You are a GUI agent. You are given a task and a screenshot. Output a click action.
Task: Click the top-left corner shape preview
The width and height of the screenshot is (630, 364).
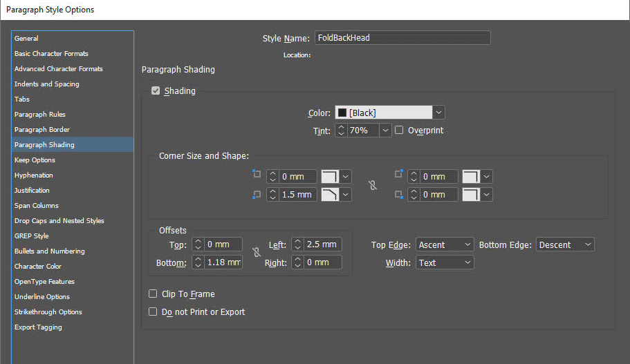(331, 177)
